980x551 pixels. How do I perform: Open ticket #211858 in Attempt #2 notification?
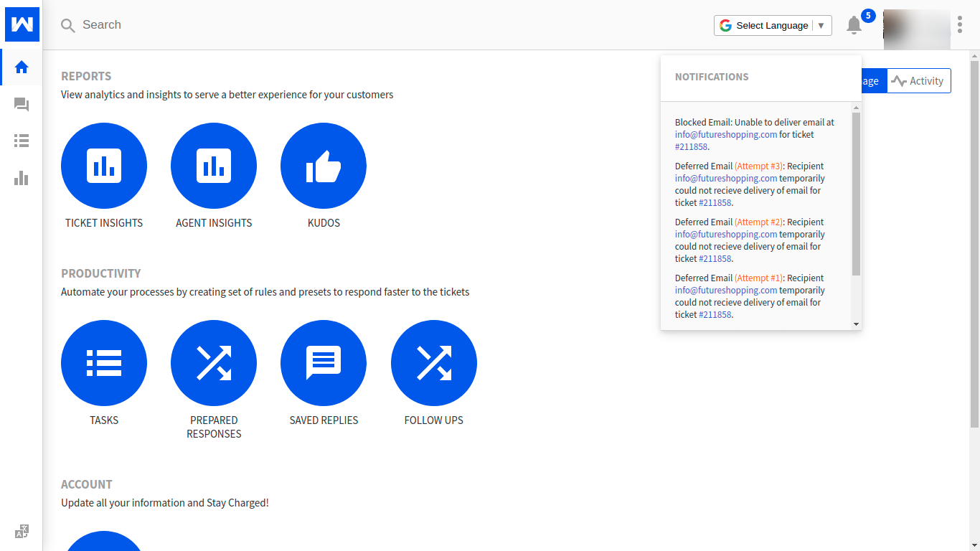tap(715, 258)
